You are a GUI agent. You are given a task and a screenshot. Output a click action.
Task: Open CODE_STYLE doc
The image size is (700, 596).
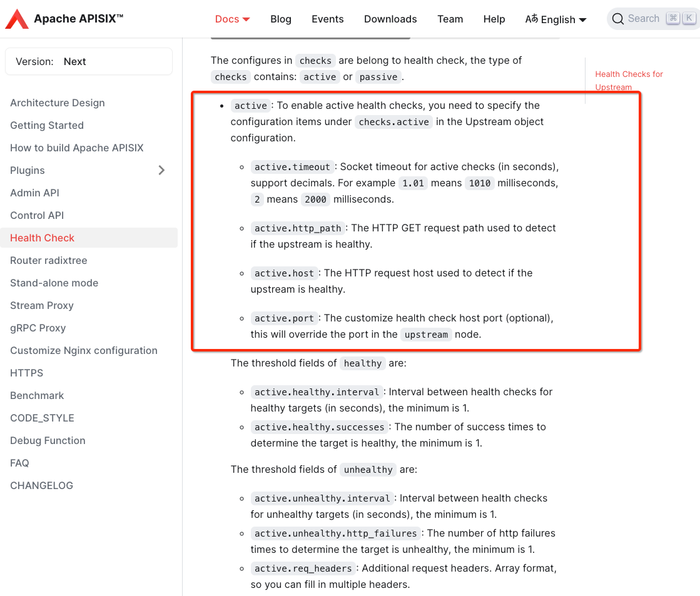tap(43, 418)
